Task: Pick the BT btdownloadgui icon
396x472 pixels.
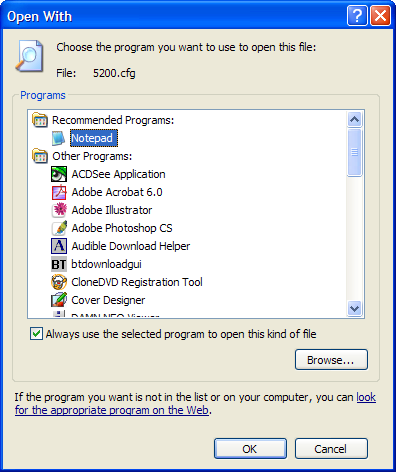Action: pos(59,264)
